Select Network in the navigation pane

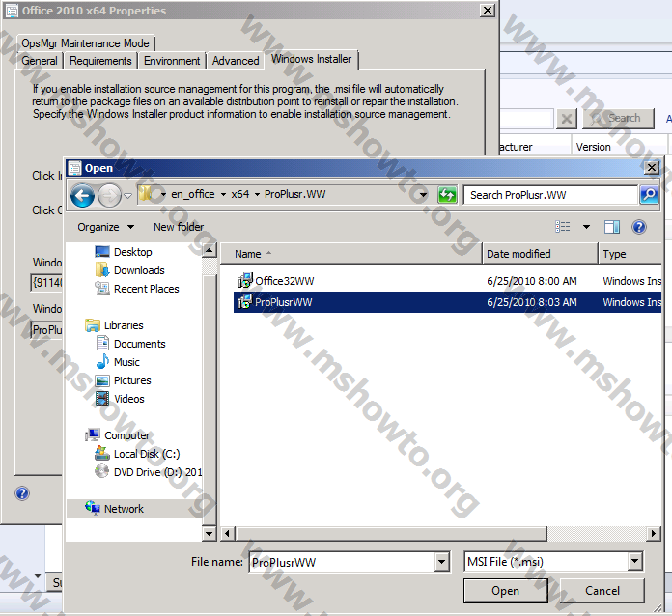pos(124,509)
